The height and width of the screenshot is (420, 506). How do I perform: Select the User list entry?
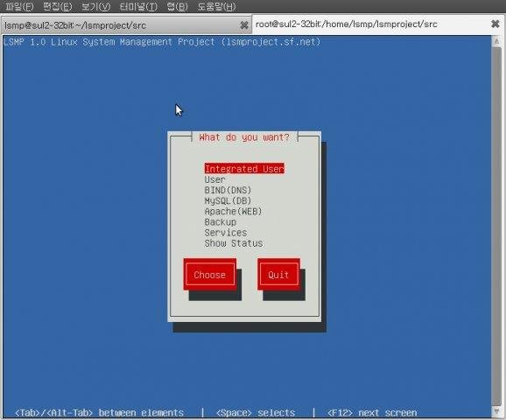[x=215, y=179]
